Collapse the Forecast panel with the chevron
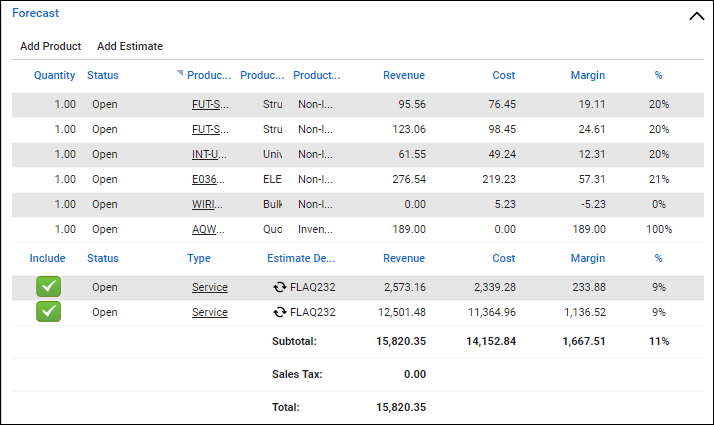Viewport: 714px width, 425px height. pos(696,15)
